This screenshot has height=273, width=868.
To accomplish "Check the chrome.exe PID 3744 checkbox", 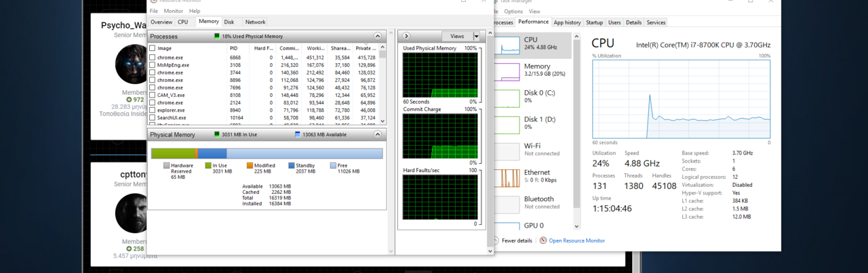I will (153, 72).
